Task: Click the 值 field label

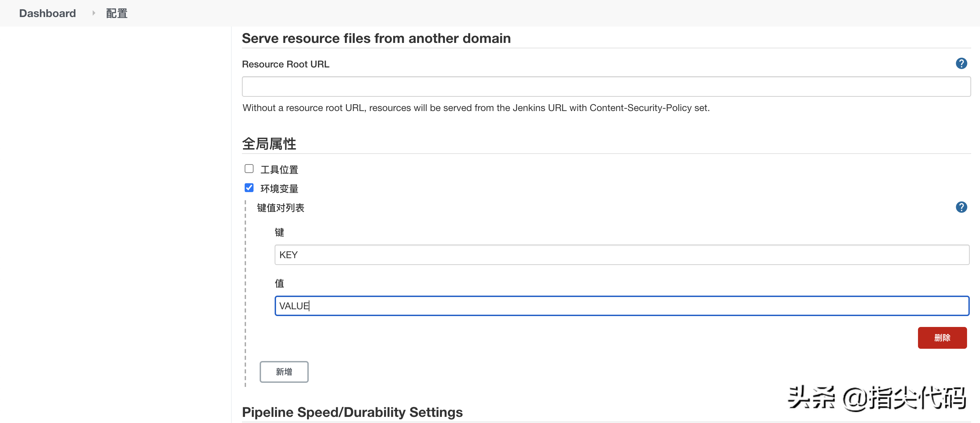Action: [x=279, y=283]
